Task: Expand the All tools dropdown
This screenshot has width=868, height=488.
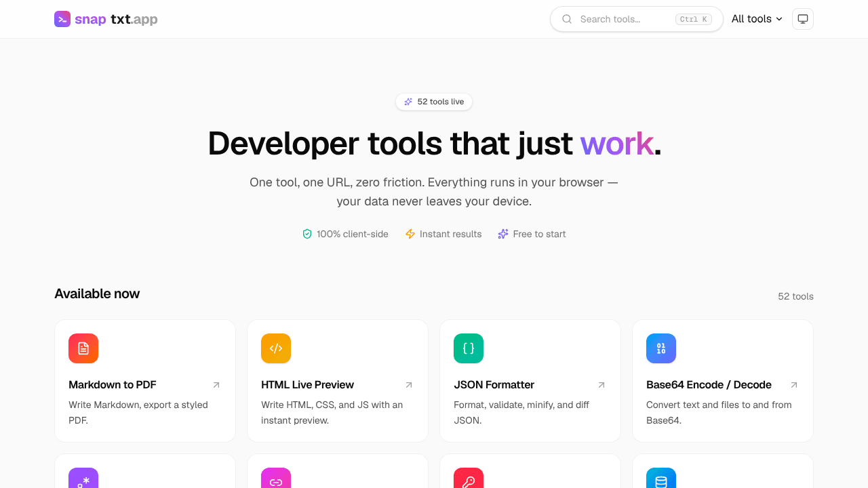Action: coord(757,19)
